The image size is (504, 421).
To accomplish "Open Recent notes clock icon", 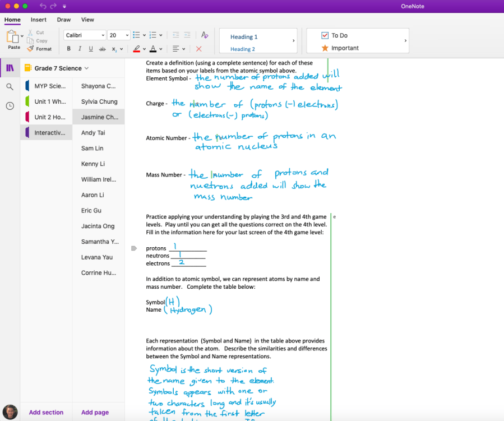I will [10, 106].
